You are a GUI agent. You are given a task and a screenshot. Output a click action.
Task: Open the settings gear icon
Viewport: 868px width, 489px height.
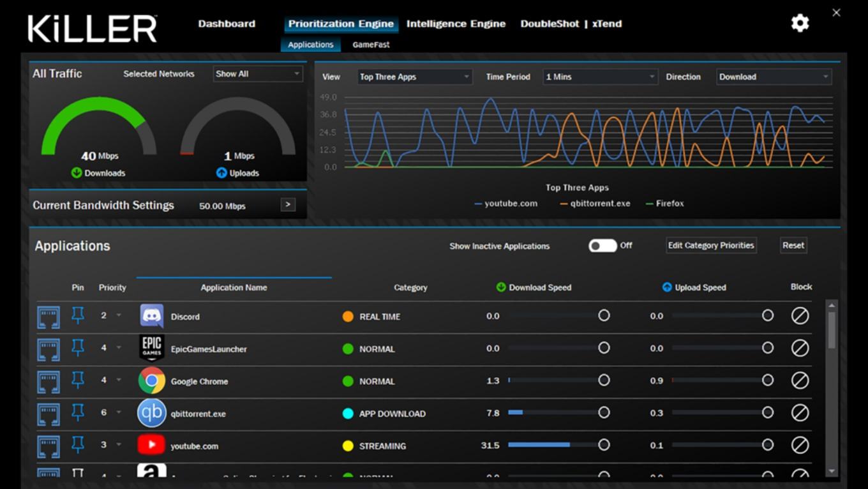click(x=800, y=24)
